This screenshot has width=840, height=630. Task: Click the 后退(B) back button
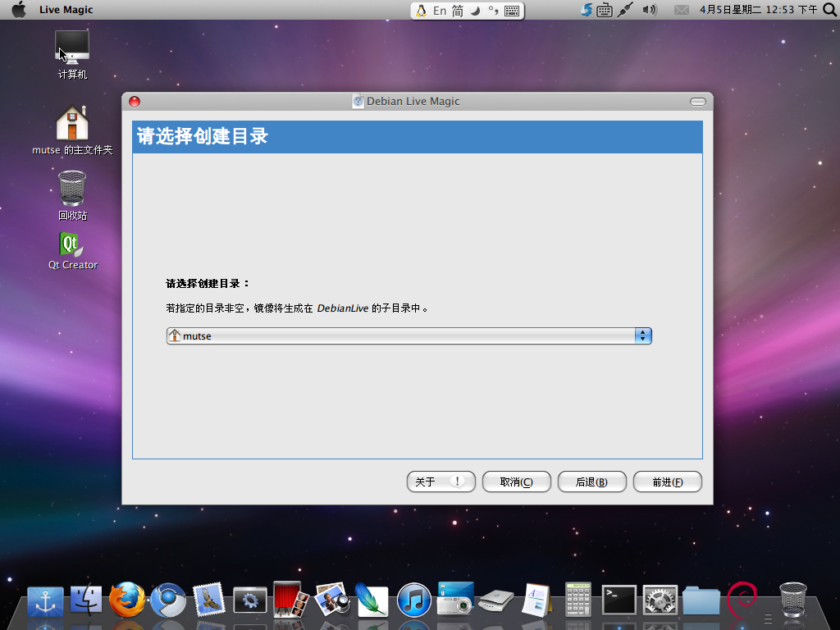click(x=592, y=482)
